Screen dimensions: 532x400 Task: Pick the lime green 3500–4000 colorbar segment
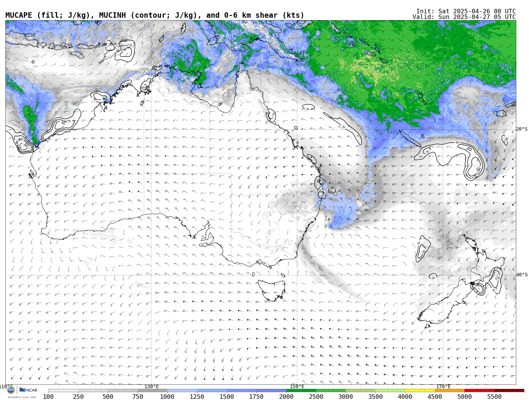(x=390, y=391)
